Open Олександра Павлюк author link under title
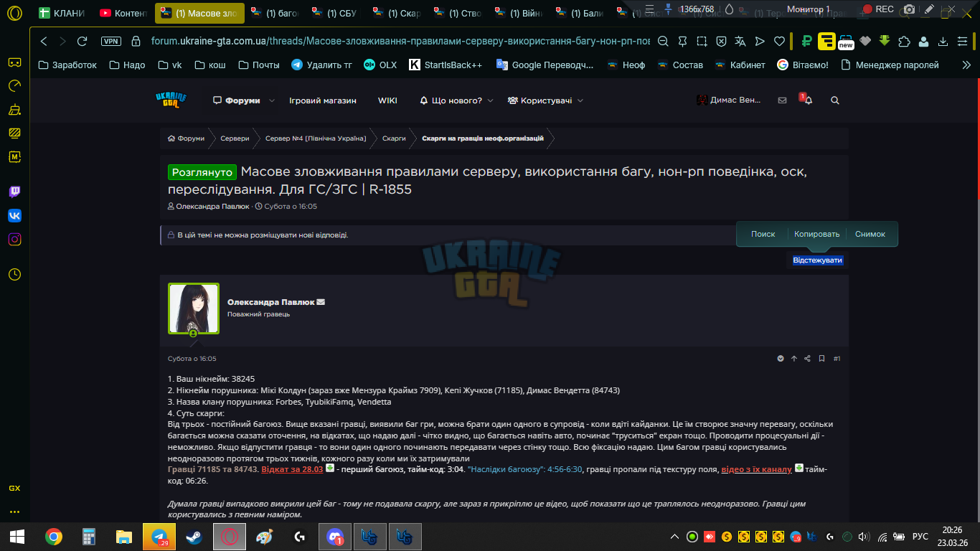The height and width of the screenshot is (551, 980). [212, 206]
